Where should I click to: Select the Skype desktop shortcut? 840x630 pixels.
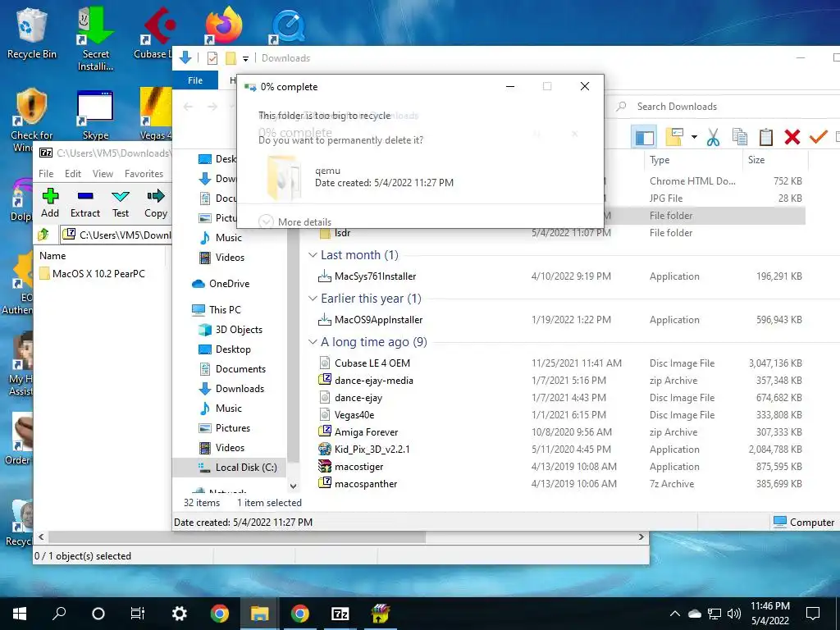click(x=95, y=115)
